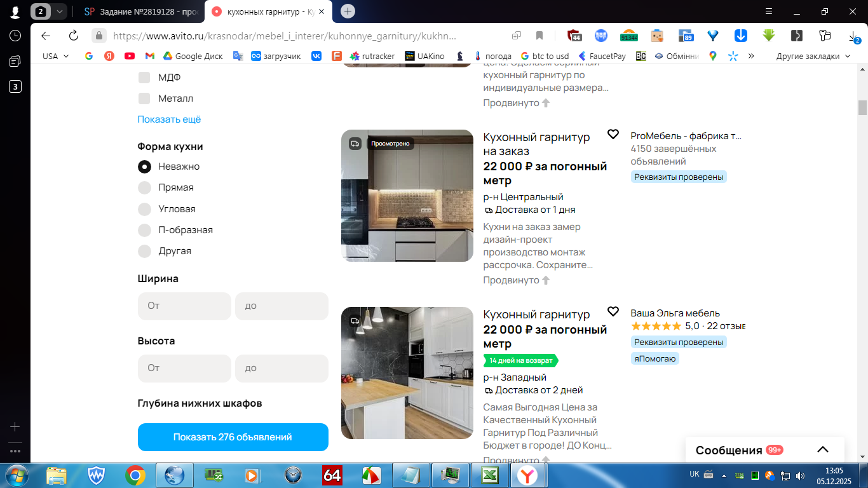The height and width of the screenshot is (488, 868).
Task: Click the lock icon in the address bar
Action: click(98, 36)
